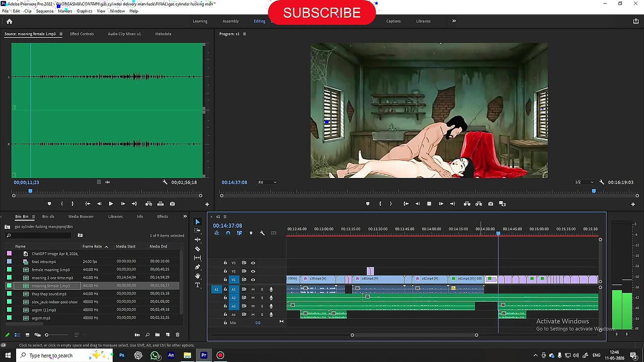Open the Source panel menu
This screenshot has height=362, width=644.
pyautogui.click(x=61, y=34)
